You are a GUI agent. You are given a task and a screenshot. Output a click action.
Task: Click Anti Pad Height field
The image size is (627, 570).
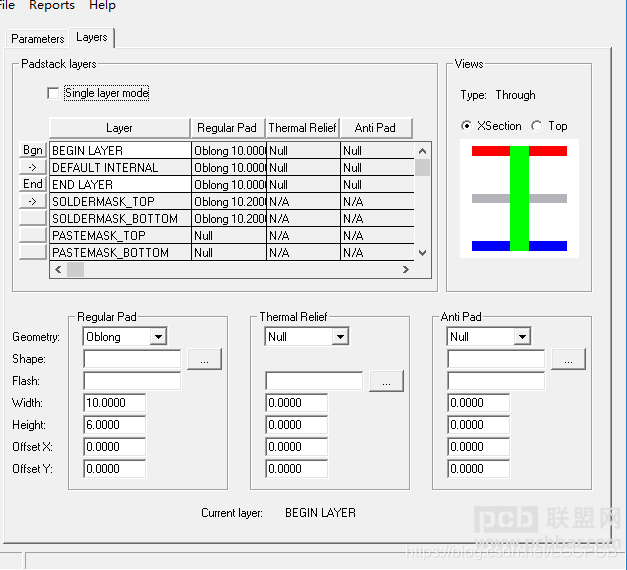click(x=479, y=425)
